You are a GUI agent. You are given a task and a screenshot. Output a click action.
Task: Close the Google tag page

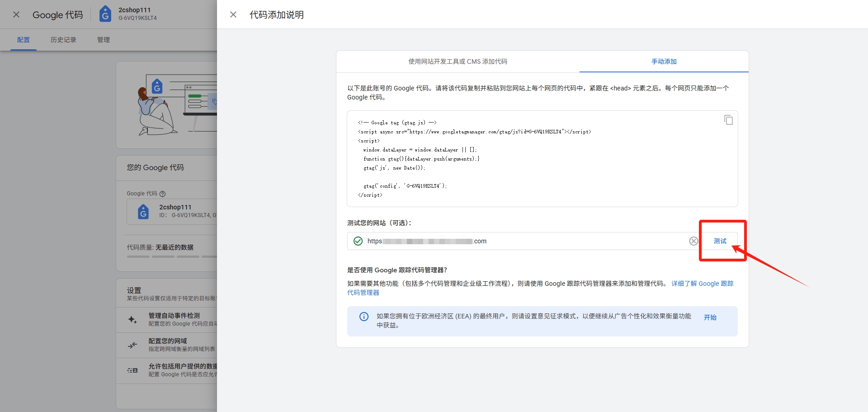coord(16,14)
